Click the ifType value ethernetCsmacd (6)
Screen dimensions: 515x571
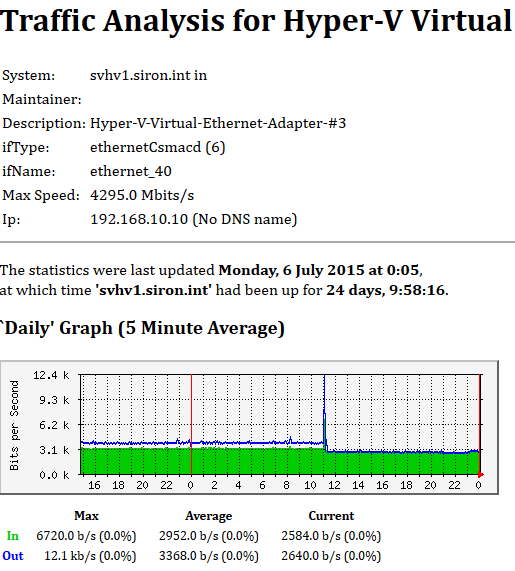pos(157,147)
